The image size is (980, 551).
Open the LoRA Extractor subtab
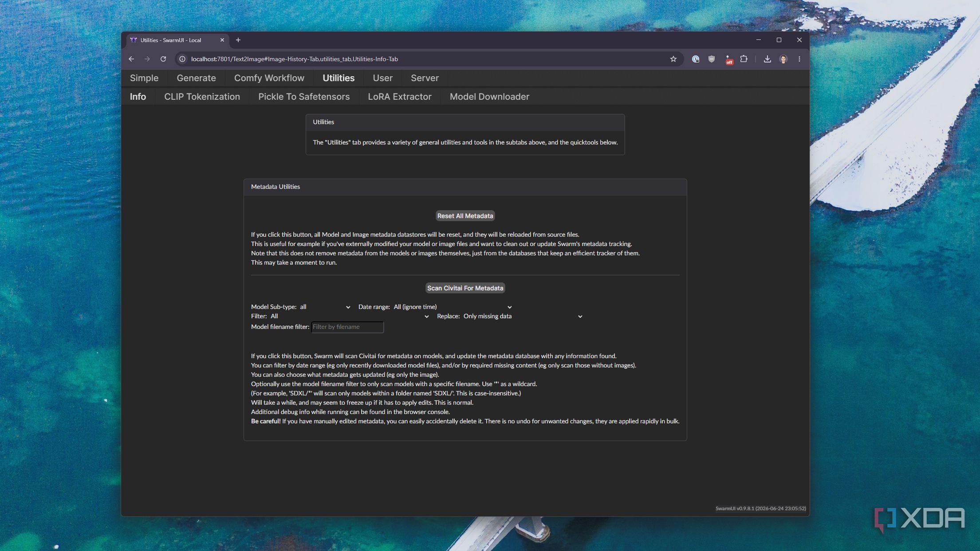tap(399, 97)
